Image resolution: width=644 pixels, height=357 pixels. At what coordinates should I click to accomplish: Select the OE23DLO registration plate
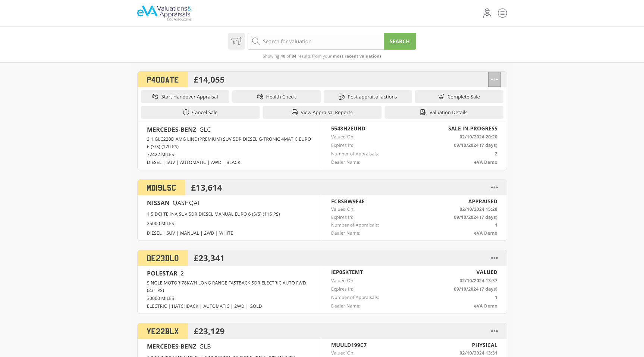point(163,258)
